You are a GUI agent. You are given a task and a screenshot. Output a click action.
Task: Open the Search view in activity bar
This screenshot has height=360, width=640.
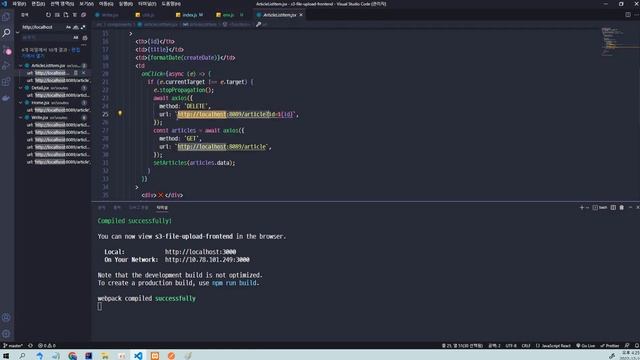tap(6, 33)
